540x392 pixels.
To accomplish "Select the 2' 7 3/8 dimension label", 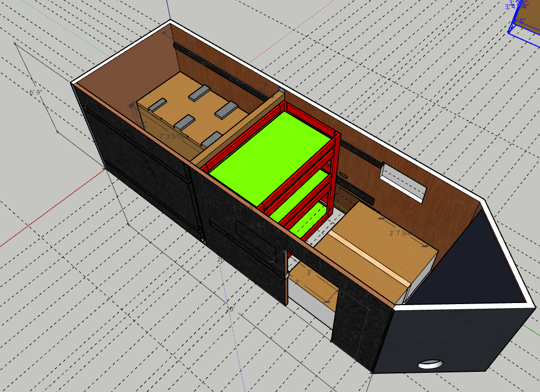I will coord(400,233).
